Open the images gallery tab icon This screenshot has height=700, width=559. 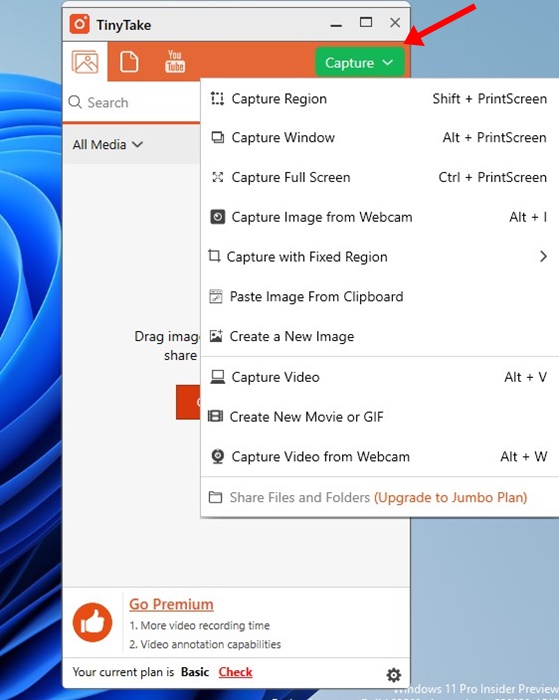click(85, 62)
